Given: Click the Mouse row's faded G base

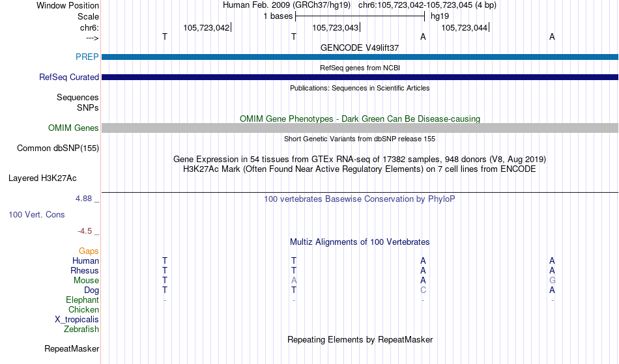Looking at the screenshot, I should tap(552, 281).
